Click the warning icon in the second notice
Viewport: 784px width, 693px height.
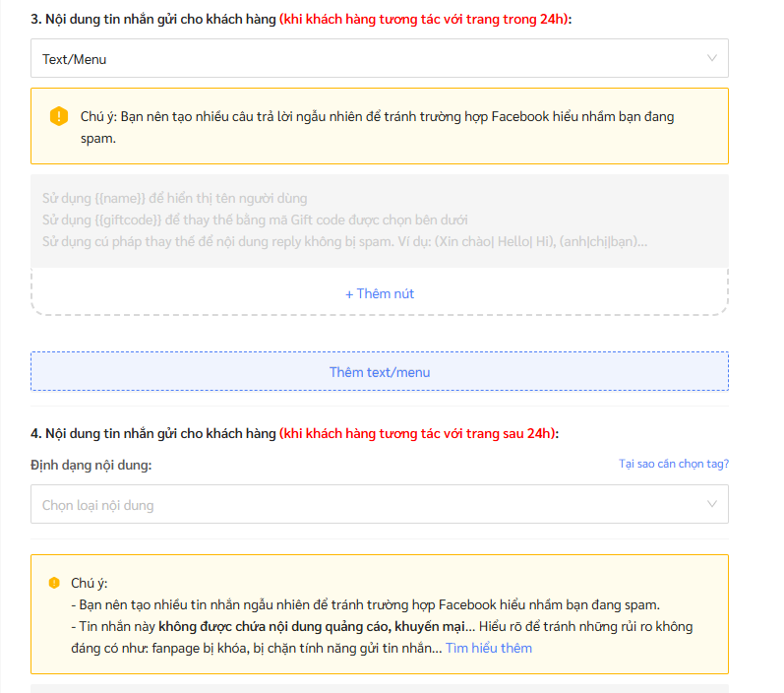point(54,583)
